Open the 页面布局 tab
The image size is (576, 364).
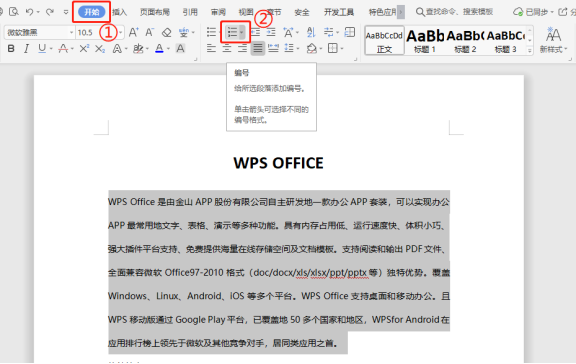pos(155,12)
